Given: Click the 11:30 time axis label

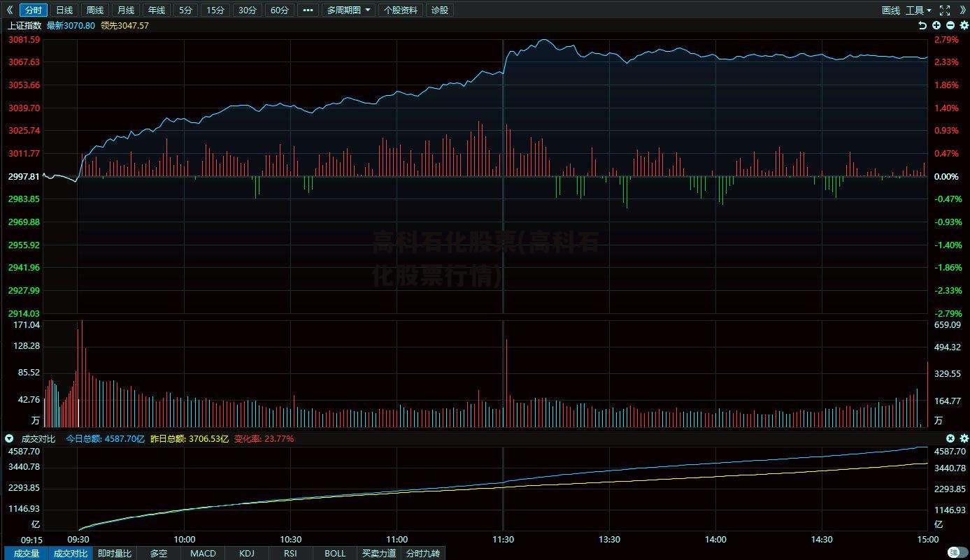Looking at the screenshot, I should [503, 539].
